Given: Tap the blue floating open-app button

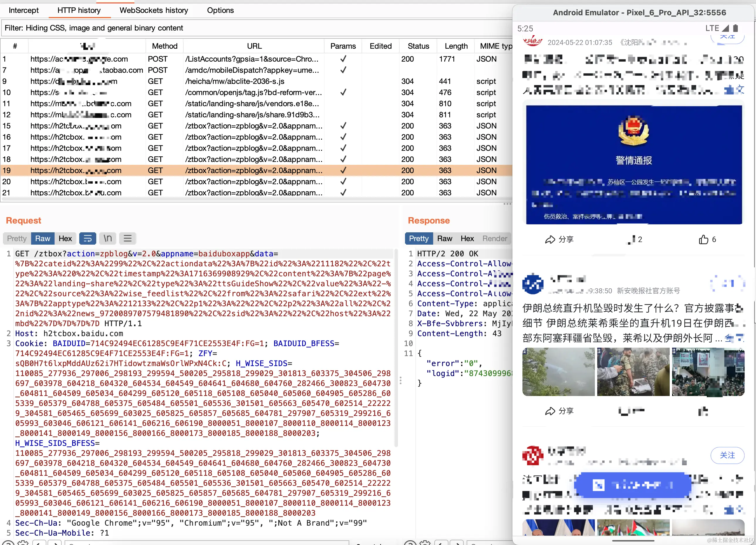Looking at the screenshot, I should coord(633,485).
